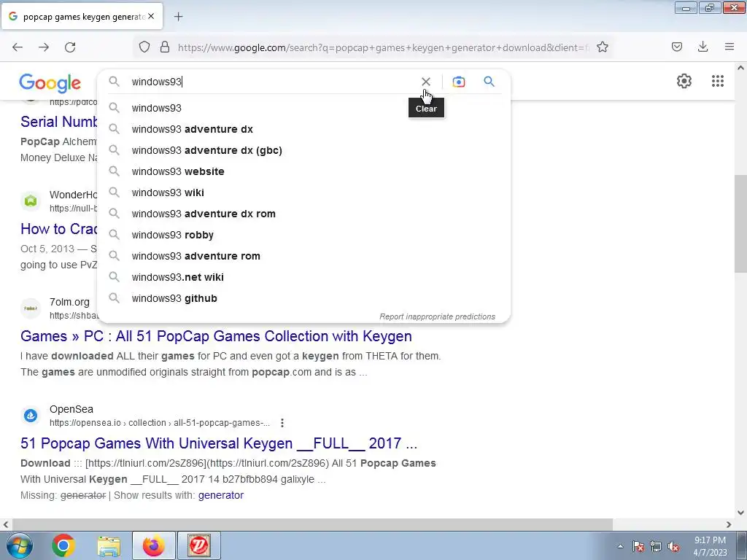Switch to Firefox in the taskbar
Image resolution: width=747 pixels, height=560 pixels.
(x=153, y=545)
